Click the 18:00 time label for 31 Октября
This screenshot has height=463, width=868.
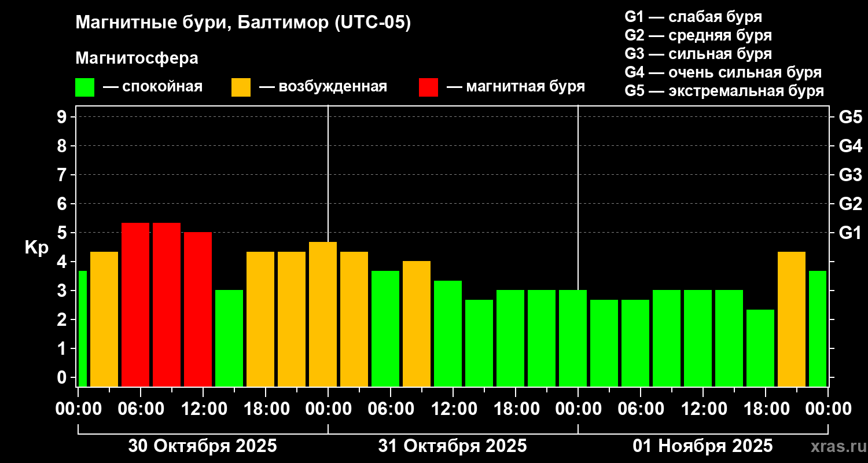point(516,409)
